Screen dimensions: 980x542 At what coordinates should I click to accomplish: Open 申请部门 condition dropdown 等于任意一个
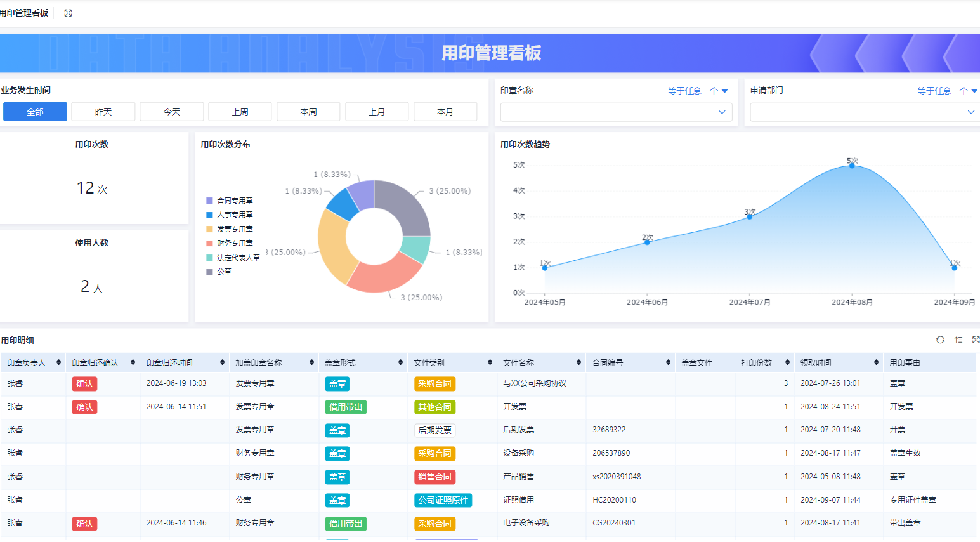[948, 91]
